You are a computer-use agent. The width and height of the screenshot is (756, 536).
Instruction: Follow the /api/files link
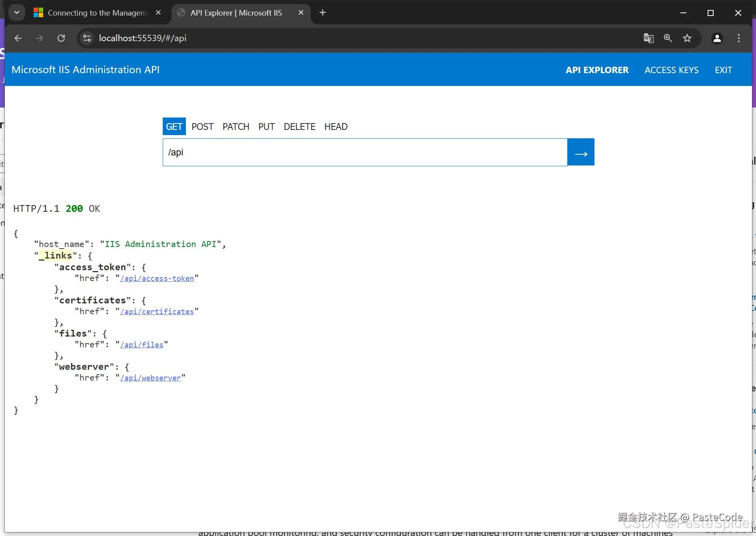click(142, 345)
